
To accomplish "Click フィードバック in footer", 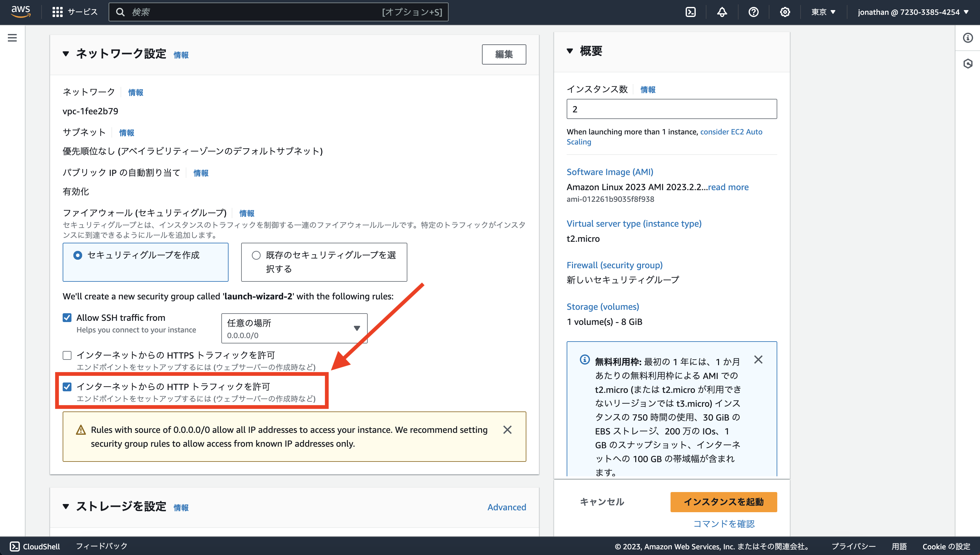I will coord(102,546).
